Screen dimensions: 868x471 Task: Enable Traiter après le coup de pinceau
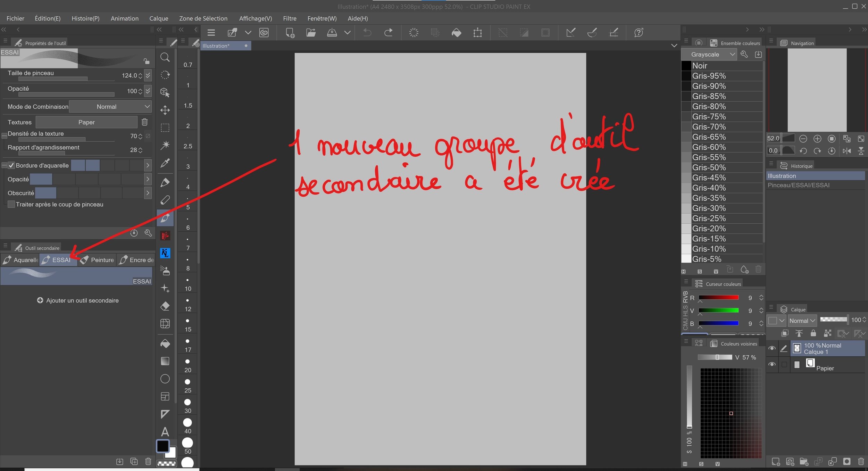pos(11,204)
